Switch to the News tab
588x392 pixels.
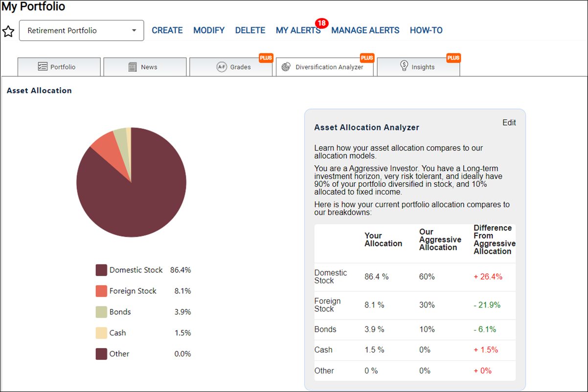(145, 67)
